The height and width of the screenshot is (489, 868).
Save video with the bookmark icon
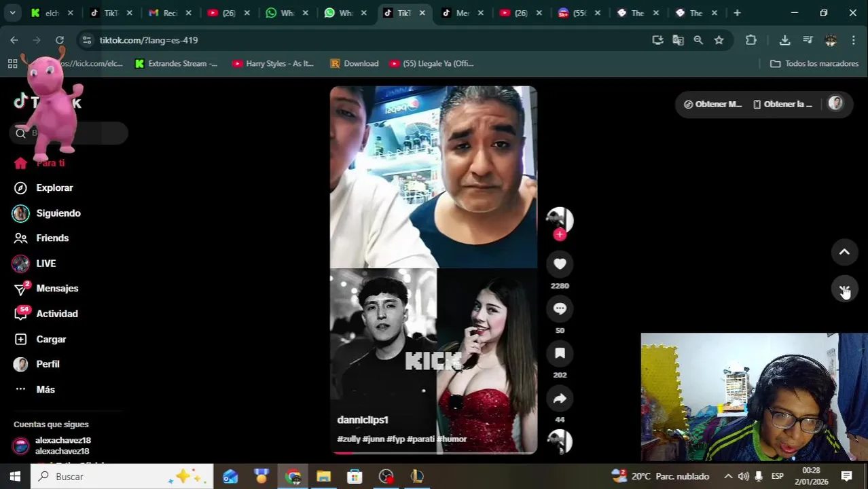(560, 353)
